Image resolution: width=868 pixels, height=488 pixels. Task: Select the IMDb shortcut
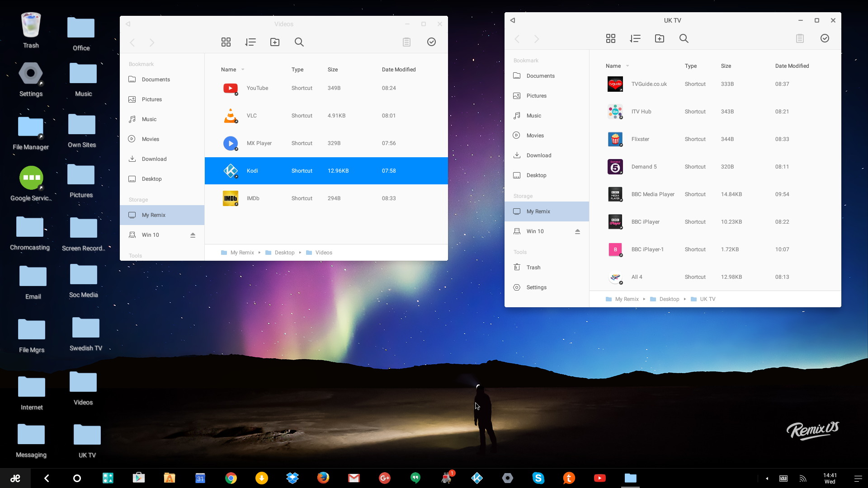click(326, 198)
